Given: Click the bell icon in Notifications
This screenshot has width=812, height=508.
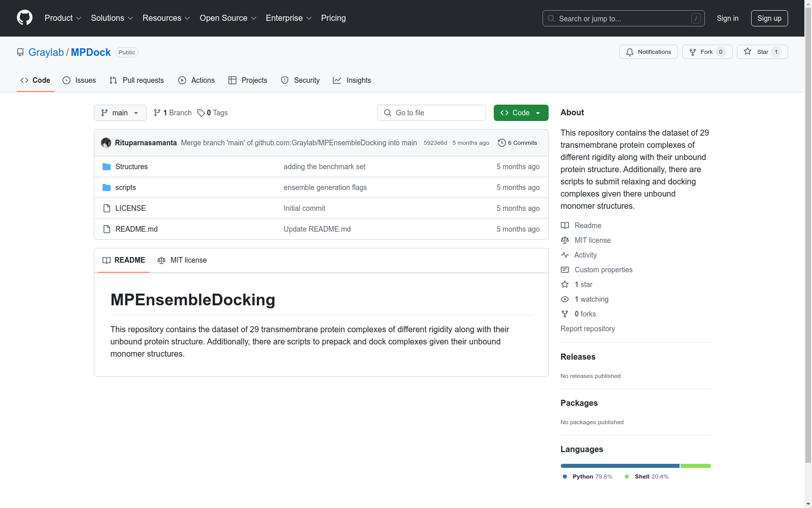Looking at the screenshot, I should [630, 52].
